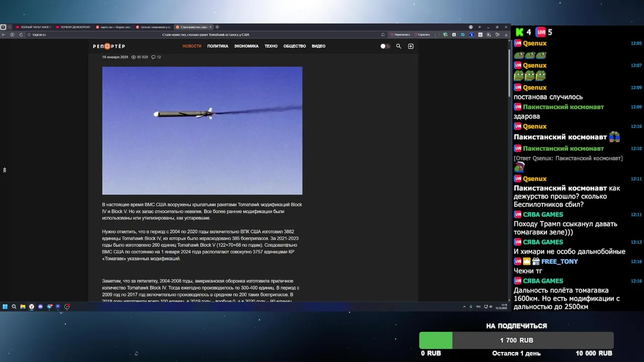Image resolution: width=644 pixels, height=362 pixels.
Task: Open File Explorer from the taskbar
Action: click(x=23, y=307)
